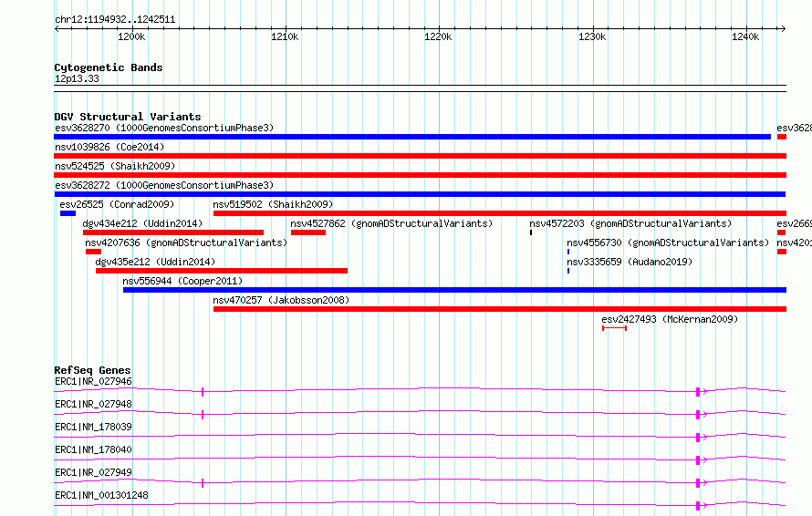Viewport: 812px width, 516px height.
Task: Open the ERC1|NR_027946 transcript label
Action: click(93, 381)
